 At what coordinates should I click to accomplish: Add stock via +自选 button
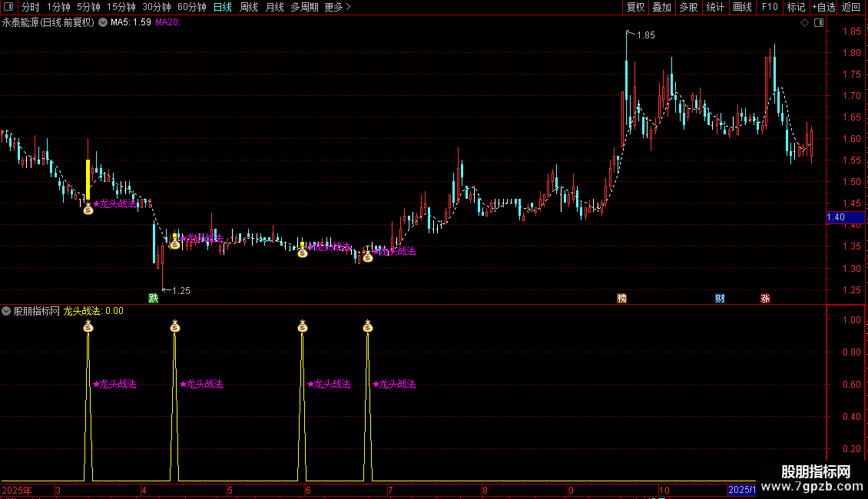coord(823,7)
